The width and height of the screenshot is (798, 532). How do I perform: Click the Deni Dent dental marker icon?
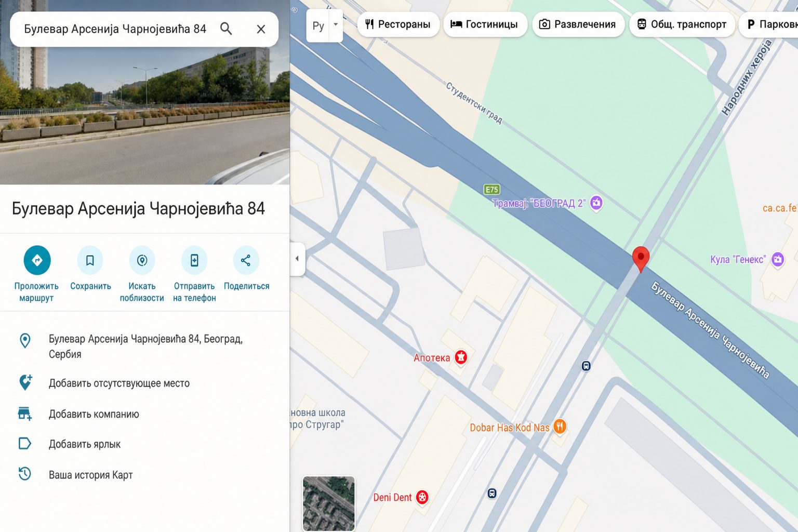[x=422, y=497]
